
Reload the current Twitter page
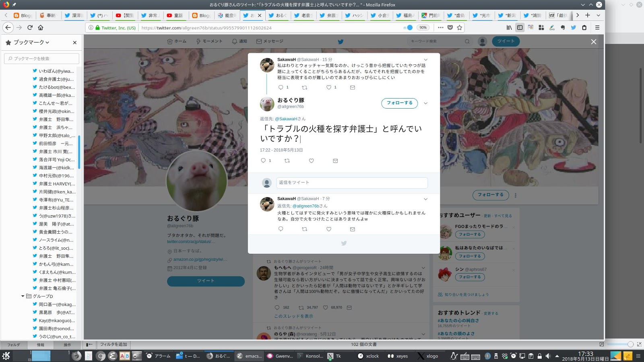coord(30,27)
